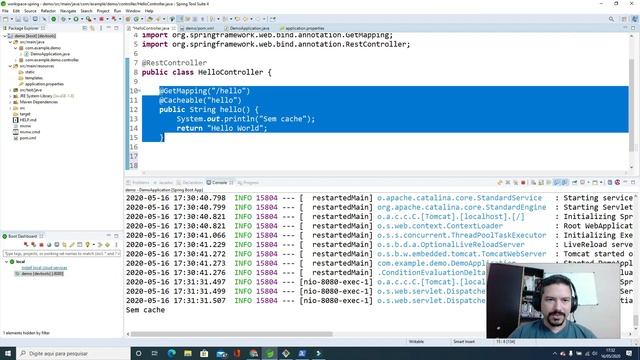Open the Run menu
Image resolution: width=640 pixels, height=360 pixels.
(x=118, y=11)
